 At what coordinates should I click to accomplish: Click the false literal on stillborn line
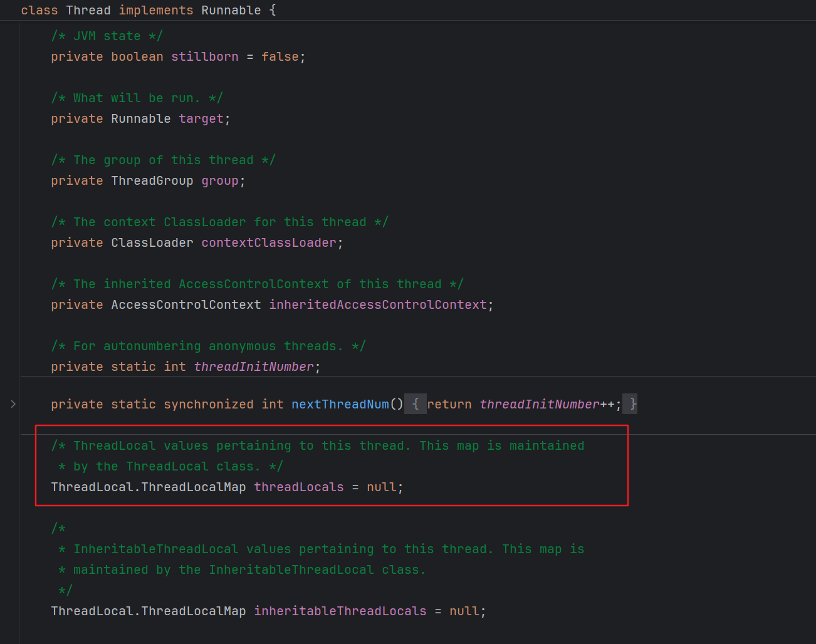pos(280,56)
